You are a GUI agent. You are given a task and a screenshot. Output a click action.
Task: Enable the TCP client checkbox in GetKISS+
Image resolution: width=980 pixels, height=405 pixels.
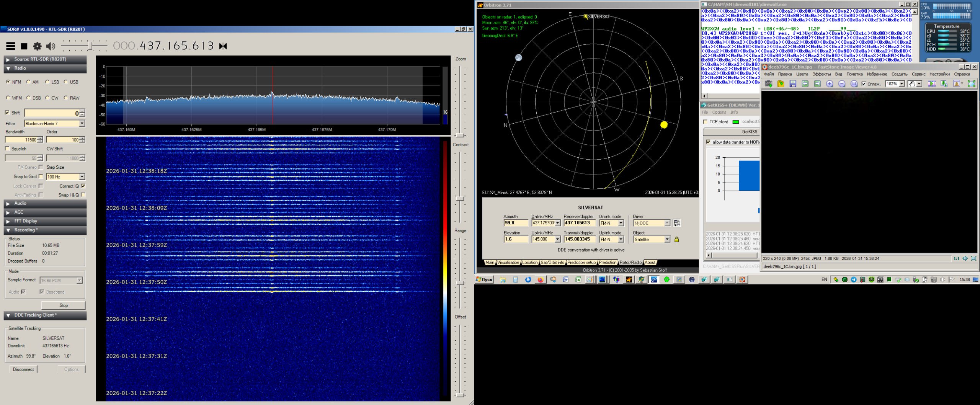coord(705,122)
